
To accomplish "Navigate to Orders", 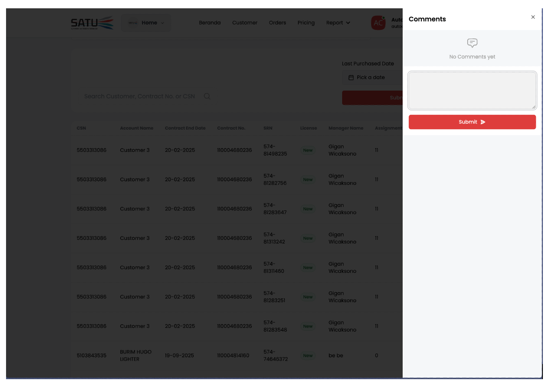I will coord(277,23).
